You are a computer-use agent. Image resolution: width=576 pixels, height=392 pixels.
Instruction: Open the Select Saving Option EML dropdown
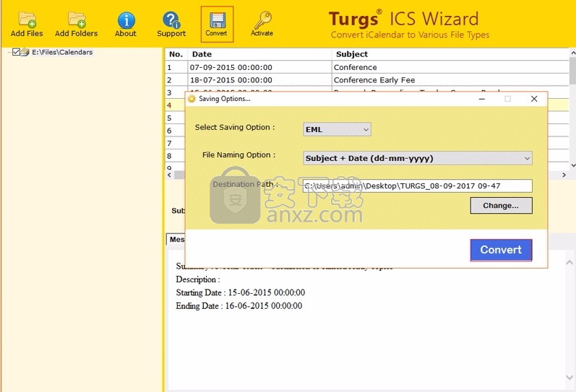pos(337,129)
